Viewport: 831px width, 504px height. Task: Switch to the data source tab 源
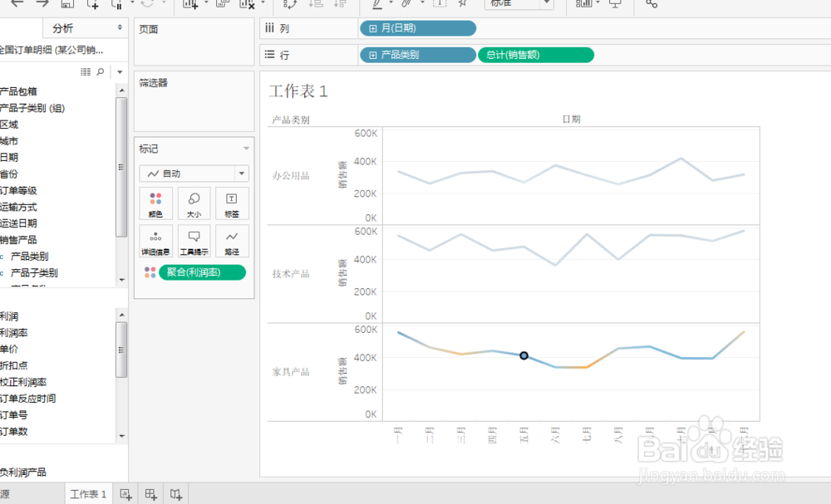tap(5, 495)
